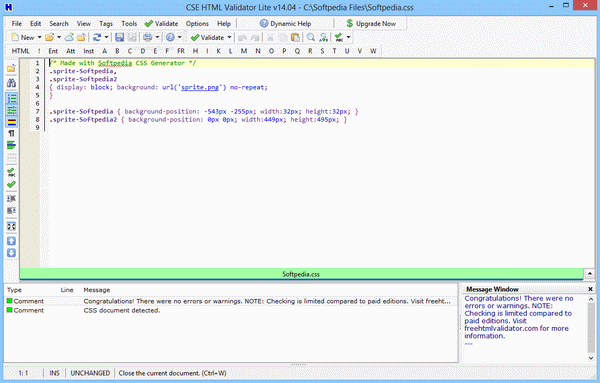600x383 pixels.
Task: Save the file with the floppy icon
Action: (x=120, y=37)
